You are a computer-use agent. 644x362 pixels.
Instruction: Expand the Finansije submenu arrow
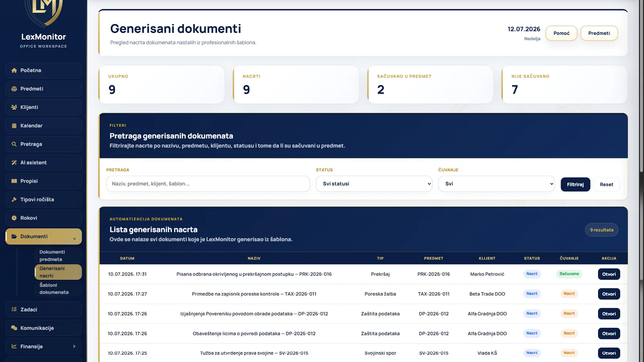pyautogui.click(x=74, y=347)
